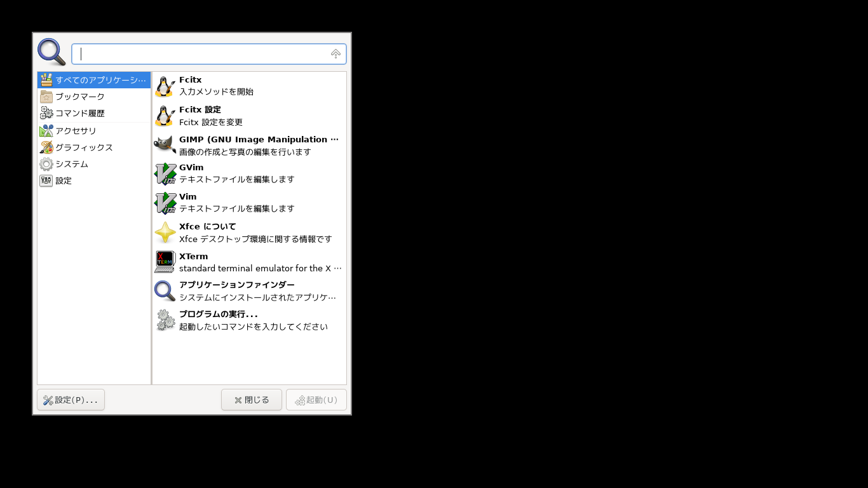Click the ブックマーク folder icon
This screenshot has height=488, width=868.
pyautogui.click(x=46, y=97)
